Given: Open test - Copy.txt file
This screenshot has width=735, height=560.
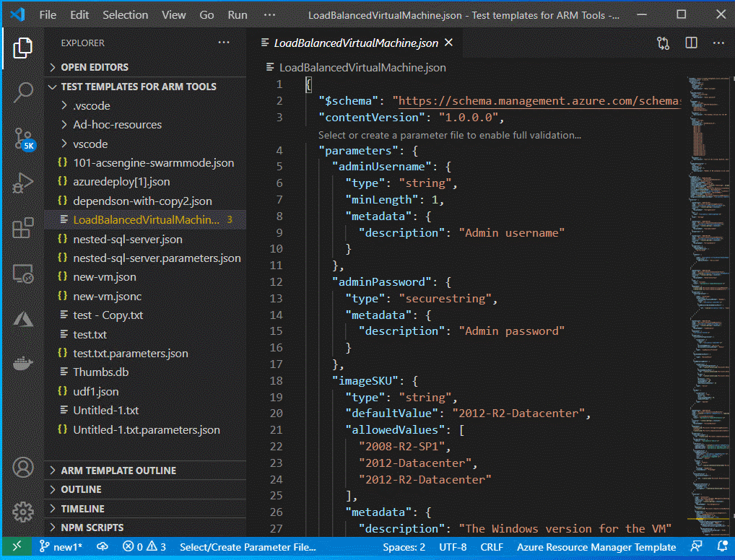Looking at the screenshot, I should (x=145, y=315).
